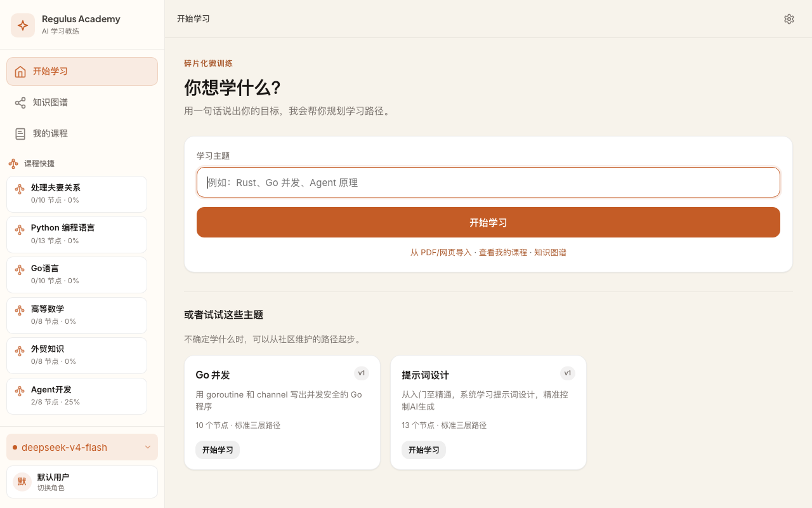This screenshot has height=508, width=812.
Task: Click the node icon on 处理夫妻关系 card
Action: (x=20, y=189)
